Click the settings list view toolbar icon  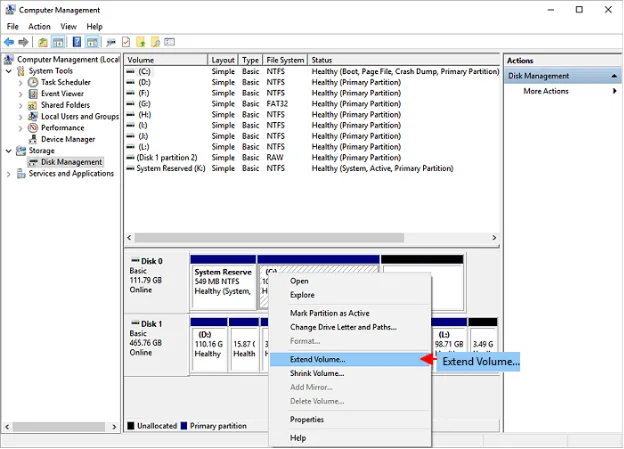[170, 42]
